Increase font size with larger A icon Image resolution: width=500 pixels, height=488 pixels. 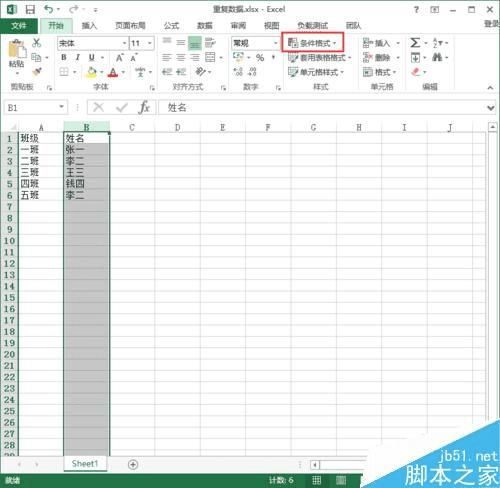(120, 58)
